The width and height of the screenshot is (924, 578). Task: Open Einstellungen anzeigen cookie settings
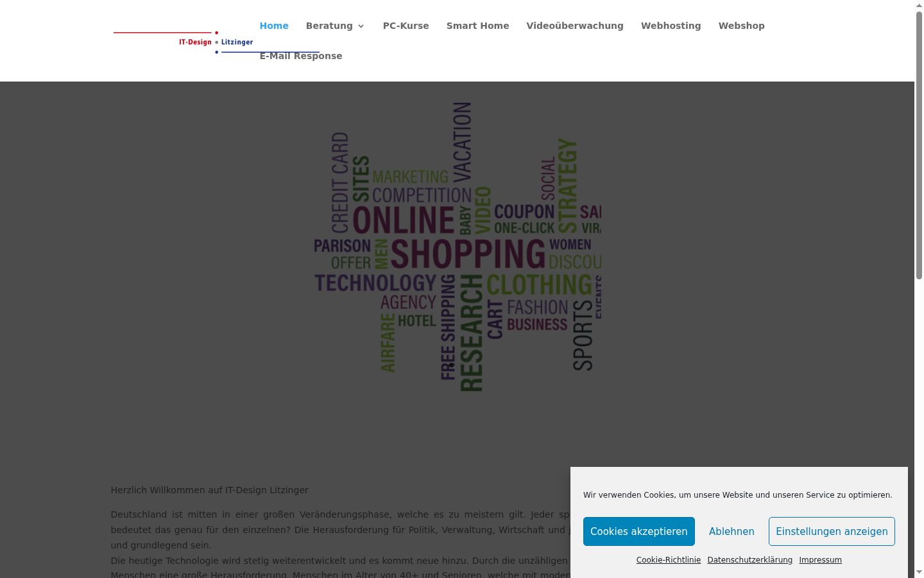tap(832, 532)
